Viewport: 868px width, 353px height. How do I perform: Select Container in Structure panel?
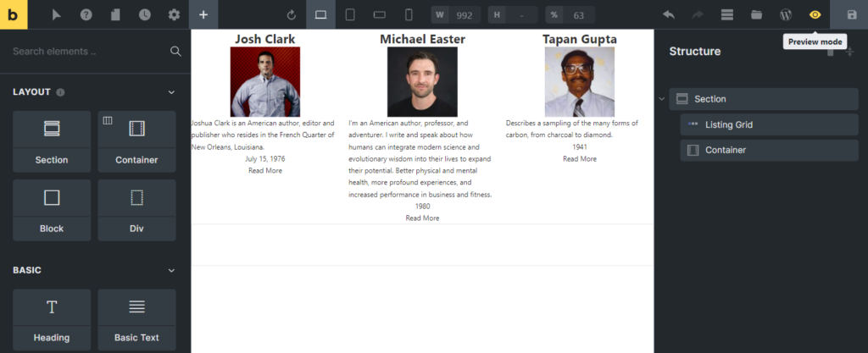(x=769, y=151)
